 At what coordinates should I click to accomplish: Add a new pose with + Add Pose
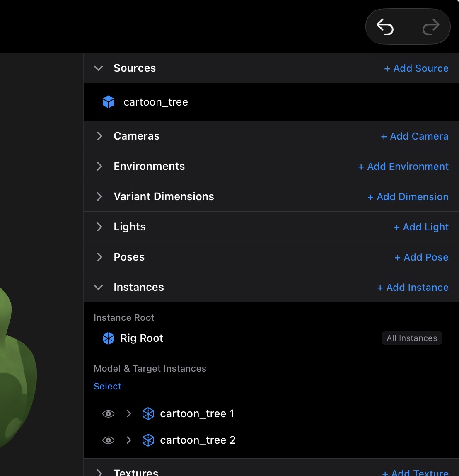pyautogui.click(x=421, y=257)
